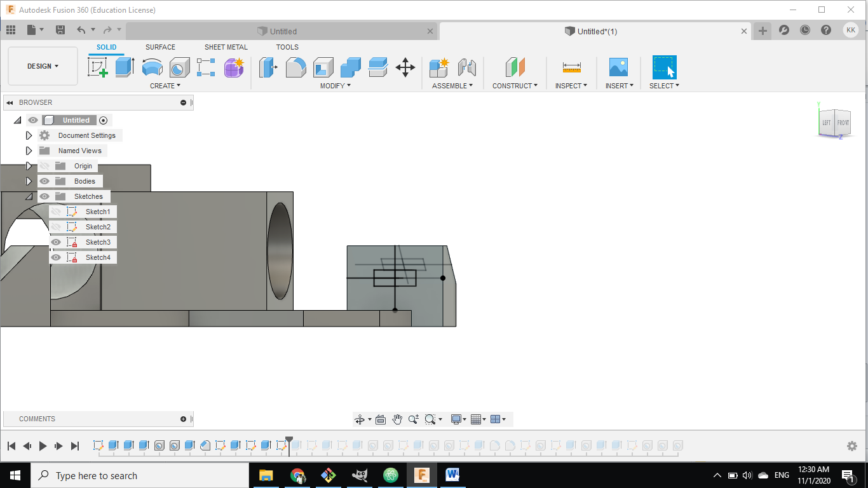Expand the Named Views folder

29,151
